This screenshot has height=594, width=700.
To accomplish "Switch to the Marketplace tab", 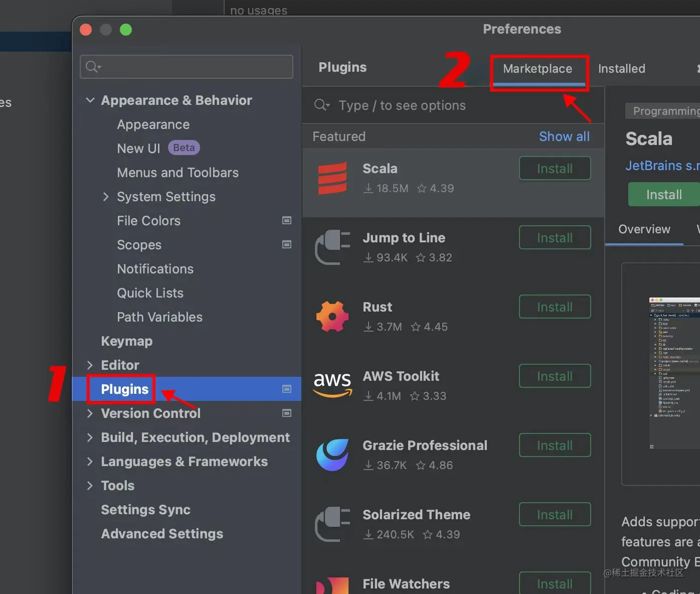I will [x=538, y=69].
